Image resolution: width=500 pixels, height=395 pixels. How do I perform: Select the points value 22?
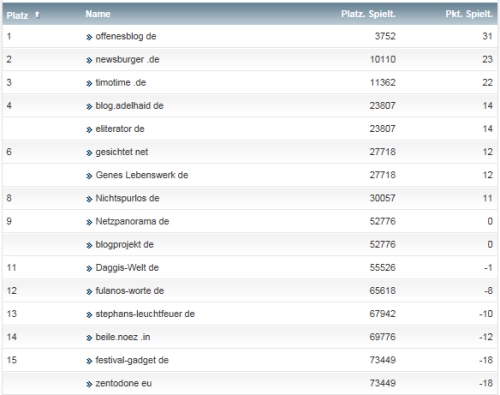click(487, 82)
